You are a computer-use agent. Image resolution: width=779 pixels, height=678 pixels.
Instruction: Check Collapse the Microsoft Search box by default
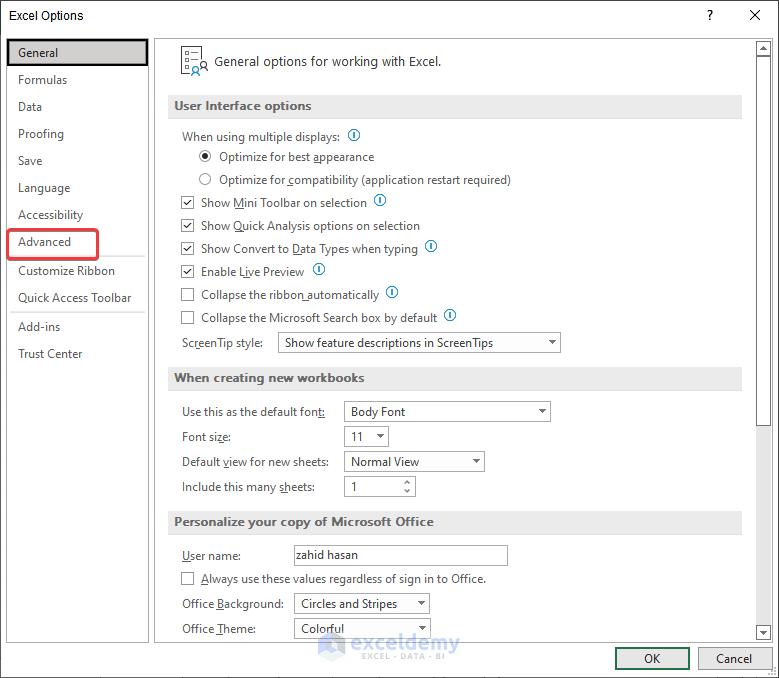[x=187, y=317]
